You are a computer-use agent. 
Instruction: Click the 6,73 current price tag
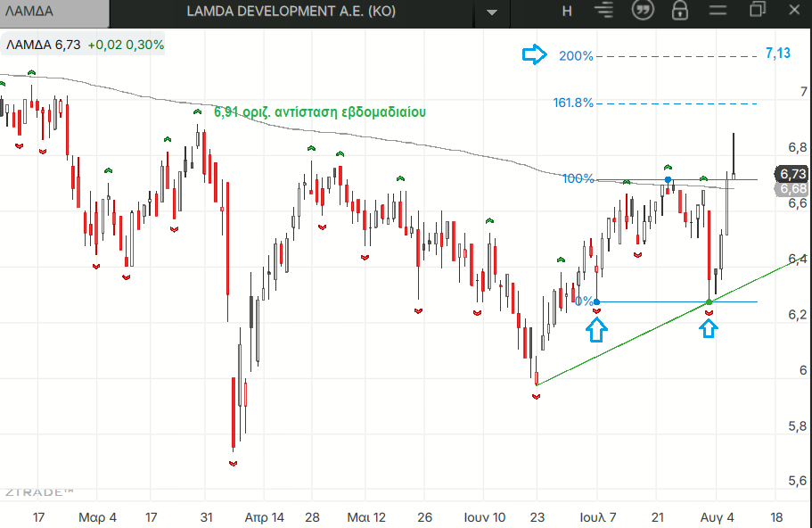793,174
